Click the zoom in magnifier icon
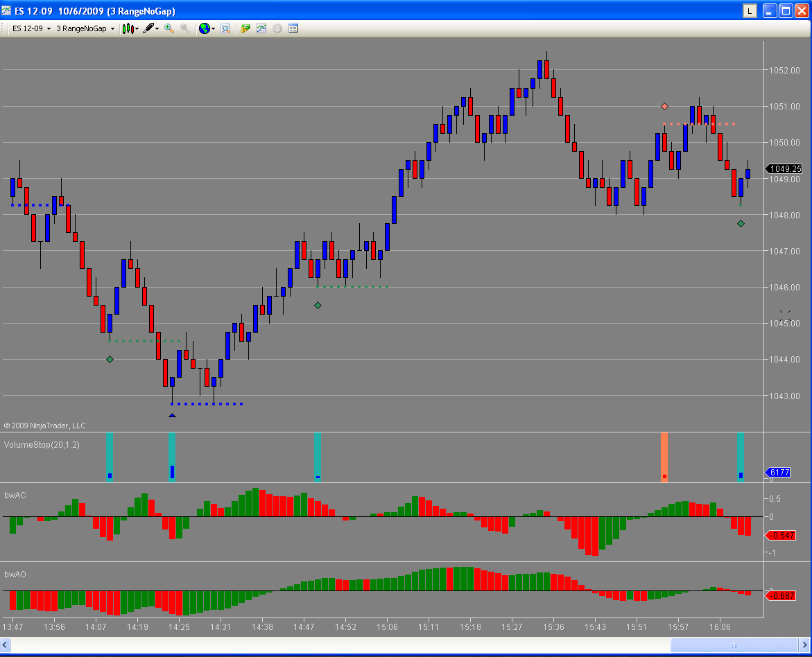The width and height of the screenshot is (812, 657). pos(169,28)
